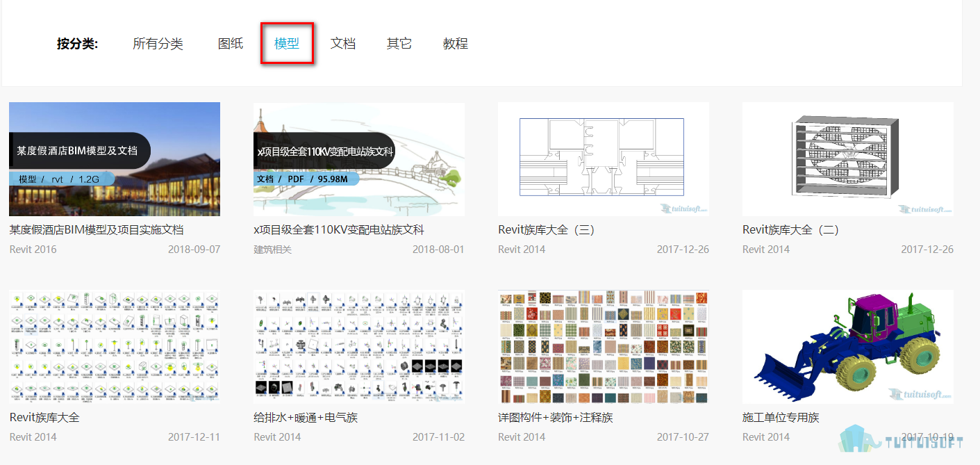Open title link x项目级全套110KV变配电站族文料
Viewport: 980px width, 465px height.
(339, 230)
